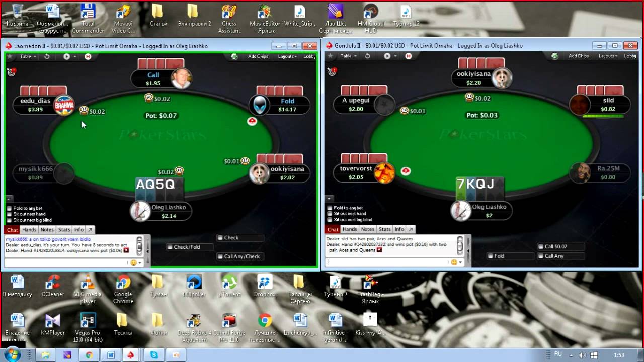Go to Lobby from Gondola table
This screenshot has width=644, height=362.
click(x=630, y=56)
